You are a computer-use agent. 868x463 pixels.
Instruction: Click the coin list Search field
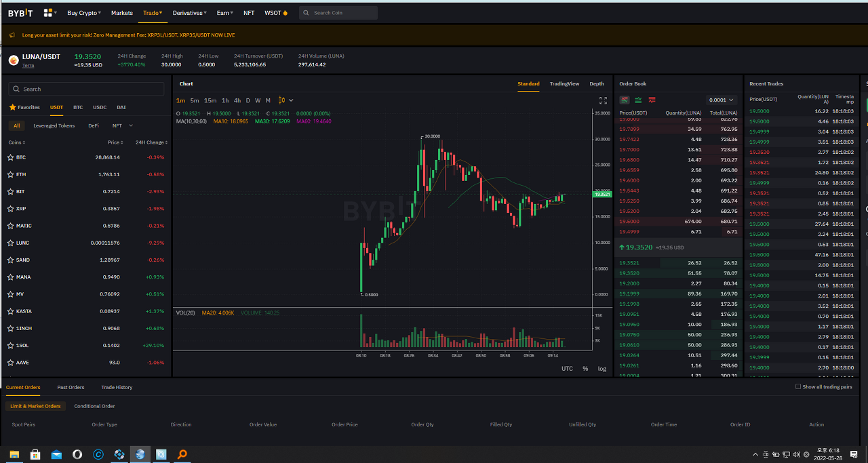pos(86,89)
